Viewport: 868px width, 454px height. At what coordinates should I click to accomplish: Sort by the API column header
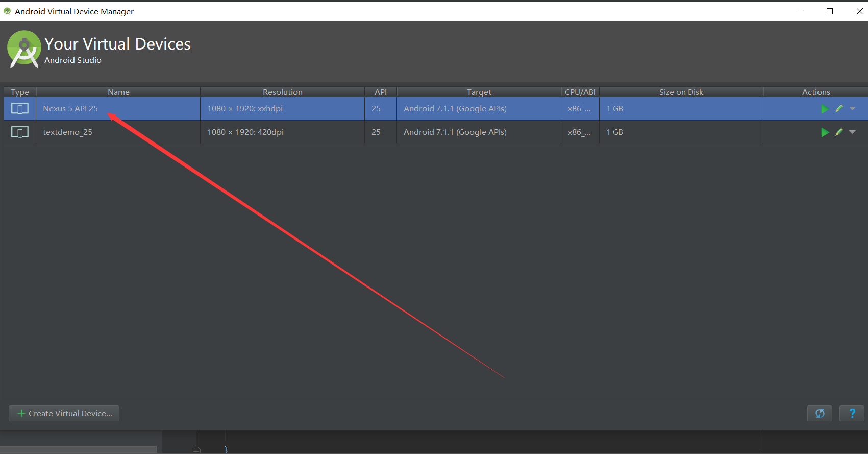pyautogui.click(x=381, y=92)
